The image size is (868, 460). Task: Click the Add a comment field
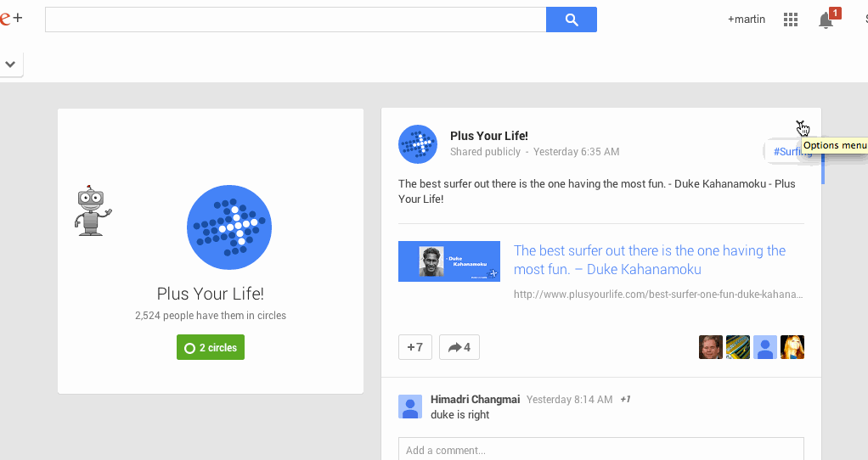(x=601, y=449)
